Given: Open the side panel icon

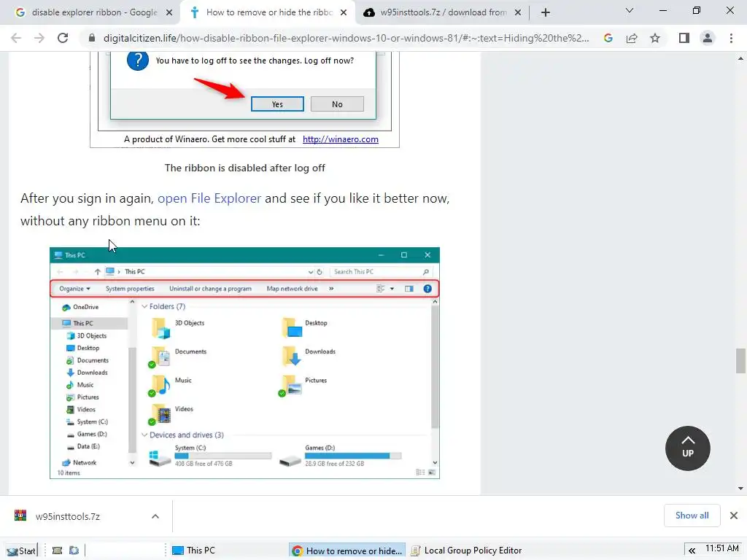Looking at the screenshot, I should [684, 38].
